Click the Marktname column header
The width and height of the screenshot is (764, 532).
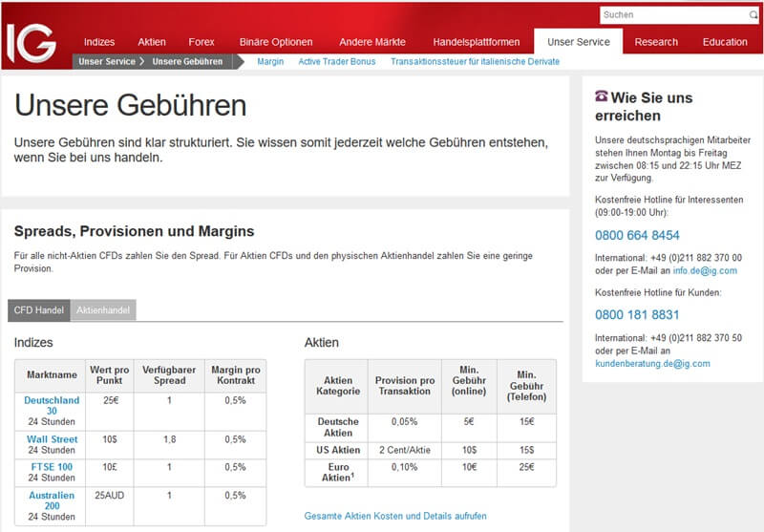(52, 374)
